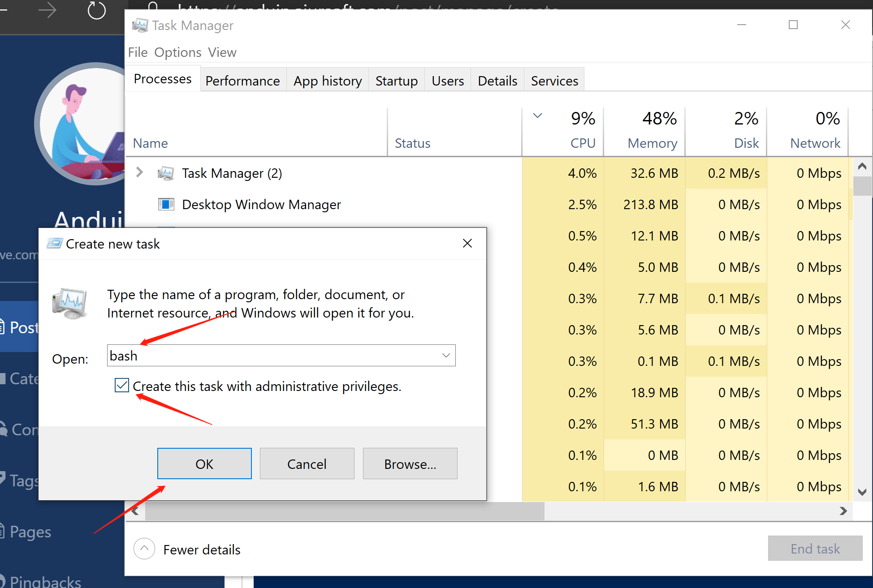Click the browser reload icon
Image resolution: width=873 pixels, height=588 pixels.
(x=96, y=11)
